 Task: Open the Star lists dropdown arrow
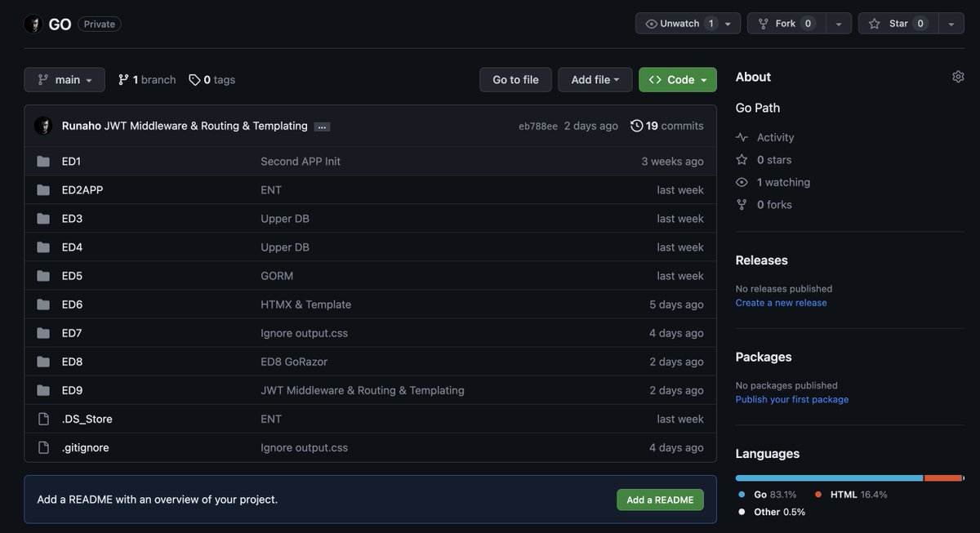point(951,24)
